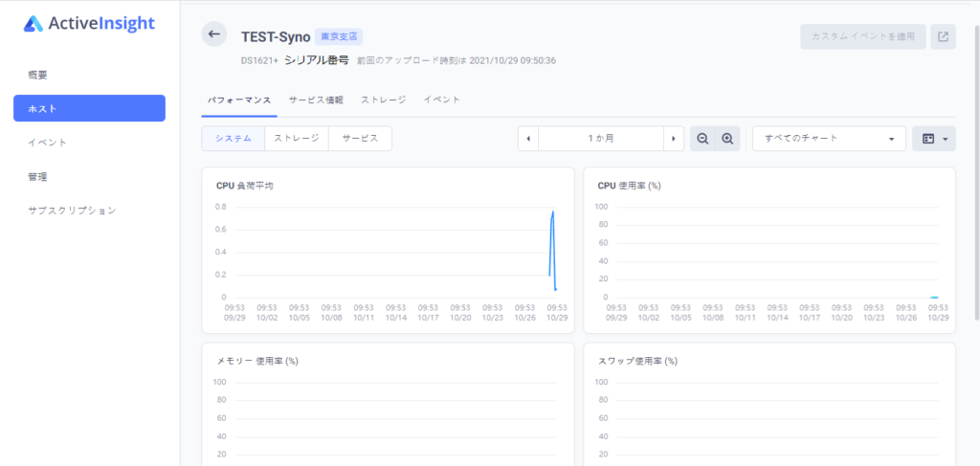Select the システム segment button
The image size is (980, 466).
pos(234,139)
